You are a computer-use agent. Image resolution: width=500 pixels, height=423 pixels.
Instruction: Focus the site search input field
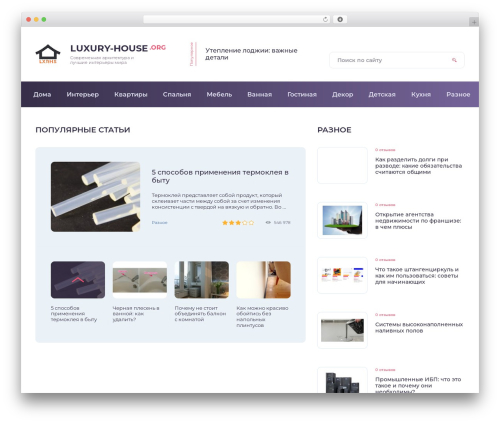click(397, 60)
